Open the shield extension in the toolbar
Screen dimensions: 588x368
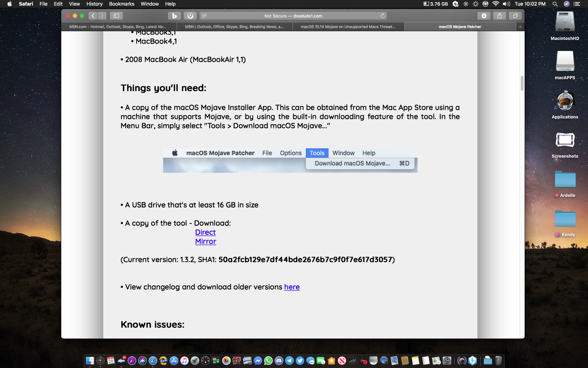(x=190, y=16)
